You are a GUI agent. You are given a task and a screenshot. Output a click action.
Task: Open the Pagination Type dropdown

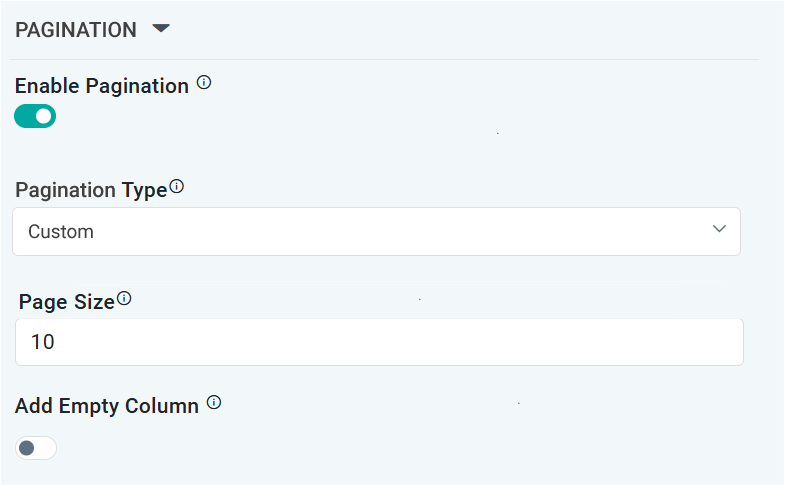(x=376, y=231)
